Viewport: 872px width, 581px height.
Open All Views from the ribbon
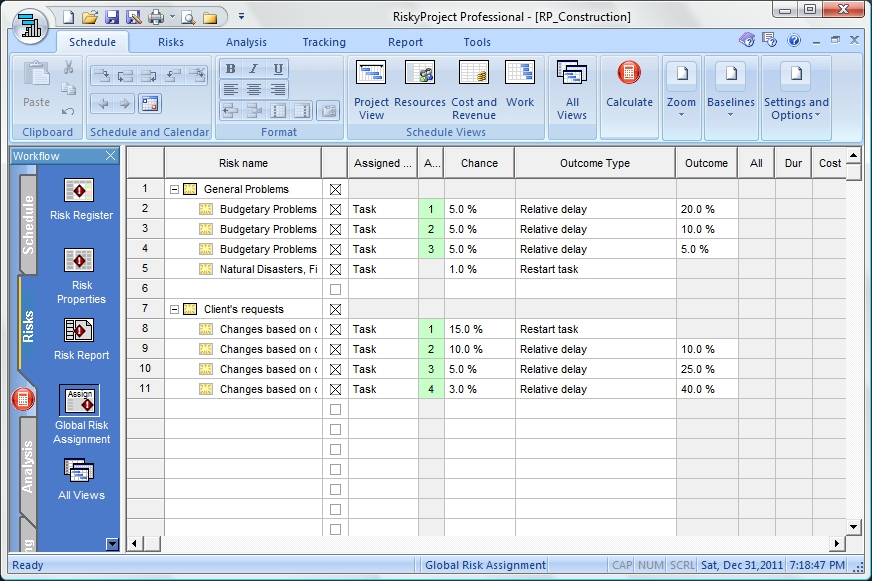click(572, 91)
